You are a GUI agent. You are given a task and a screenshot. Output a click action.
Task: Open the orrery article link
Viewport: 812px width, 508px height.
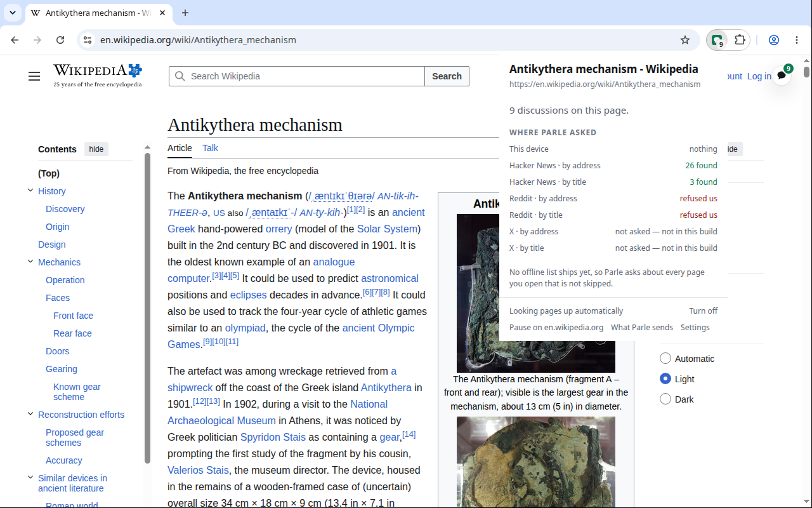point(279,229)
